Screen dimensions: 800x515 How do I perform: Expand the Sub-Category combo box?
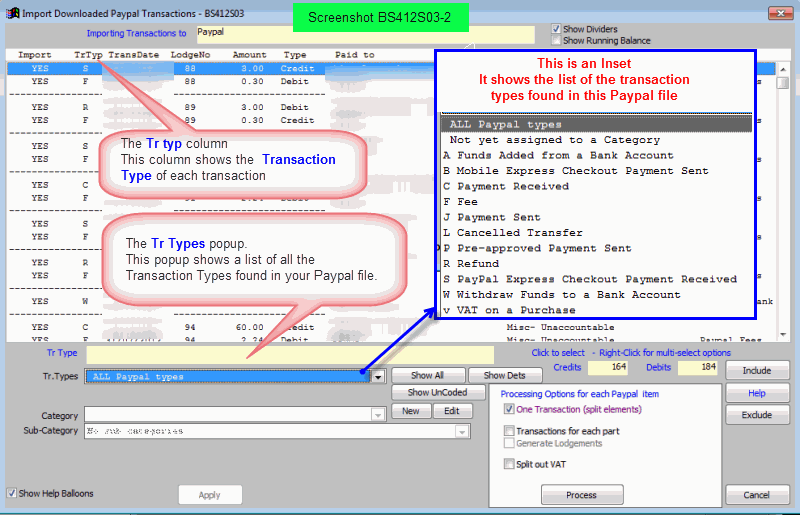click(462, 432)
